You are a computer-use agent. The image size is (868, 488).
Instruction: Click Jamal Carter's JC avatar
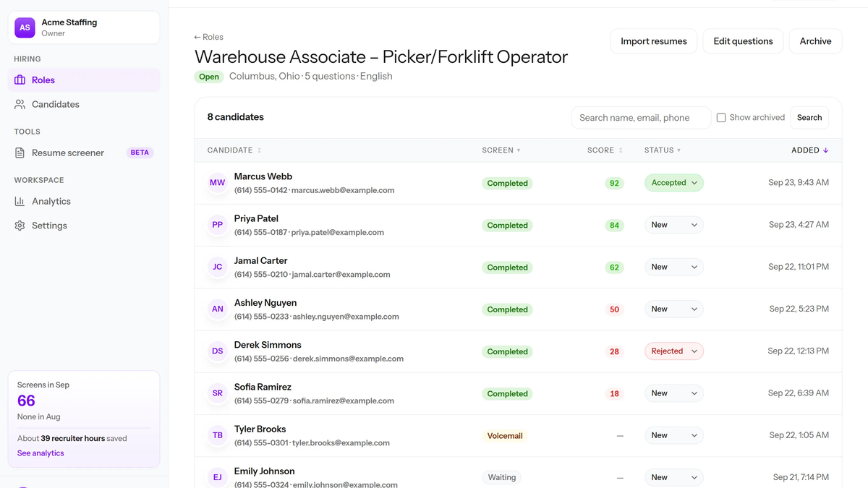tap(217, 267)
